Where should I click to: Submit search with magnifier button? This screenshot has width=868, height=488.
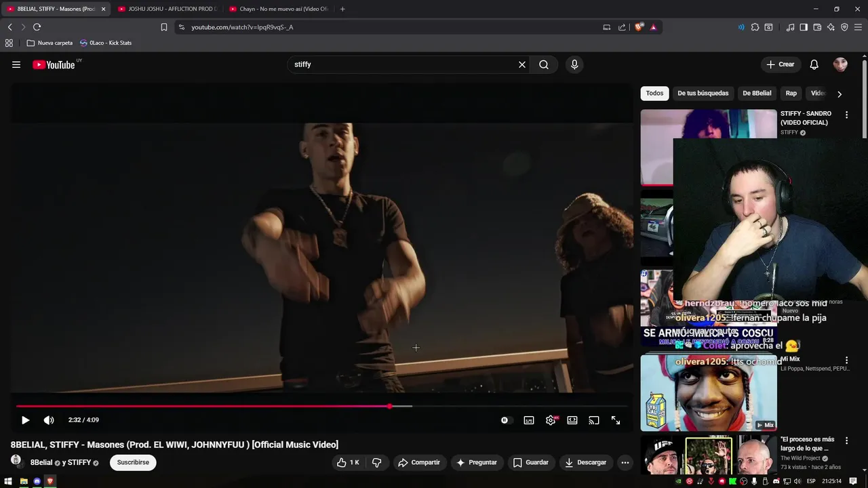(544, 64)
